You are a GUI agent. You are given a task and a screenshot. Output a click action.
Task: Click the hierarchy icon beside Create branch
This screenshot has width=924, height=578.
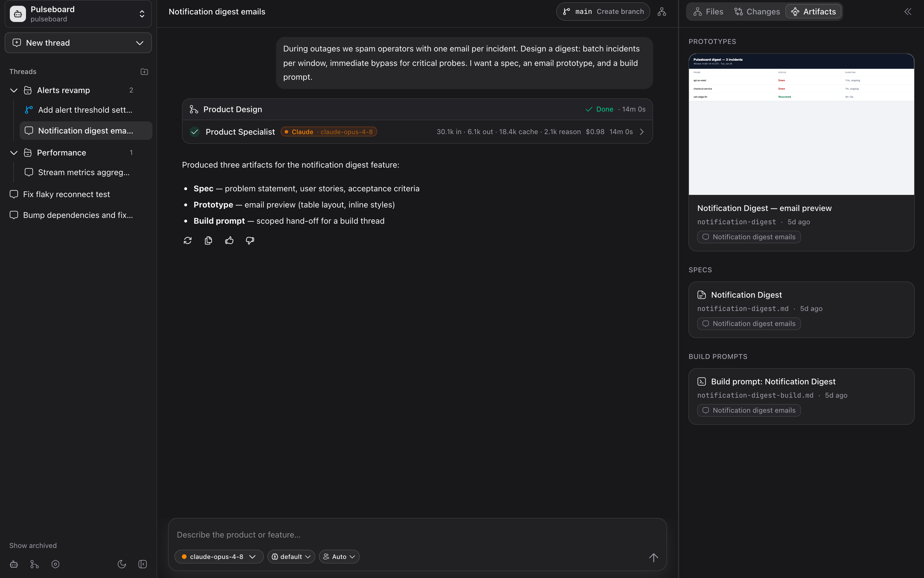point(662,12)
